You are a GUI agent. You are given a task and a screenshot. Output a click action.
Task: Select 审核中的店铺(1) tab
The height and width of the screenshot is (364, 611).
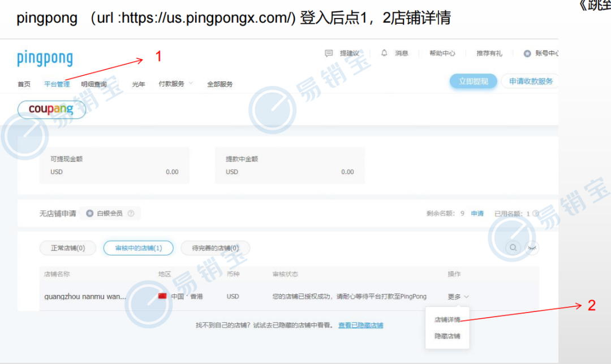coord(139,248)
